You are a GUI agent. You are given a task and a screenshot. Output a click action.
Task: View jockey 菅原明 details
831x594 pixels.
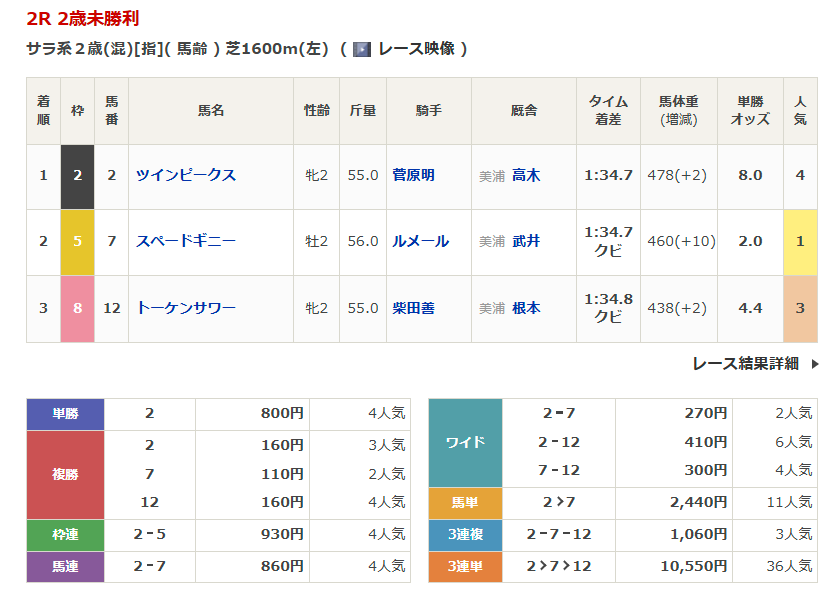click(413, 175)
